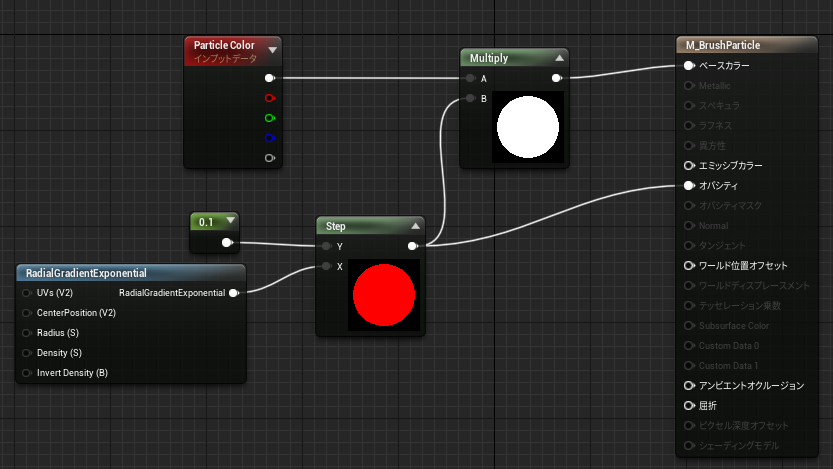Collapse the Step node preview arrow
This screenshot has height=469, width=833.
415,226
